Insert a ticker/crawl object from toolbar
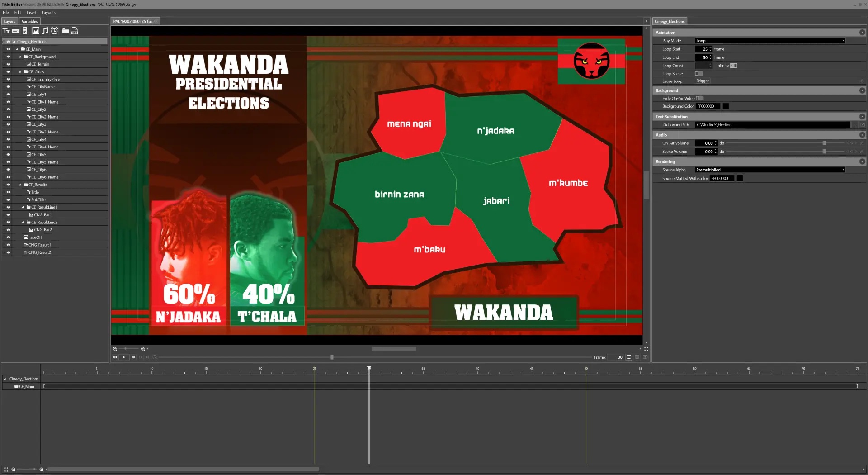The width and height of the screenshot is (868, 475). point(15,31)
